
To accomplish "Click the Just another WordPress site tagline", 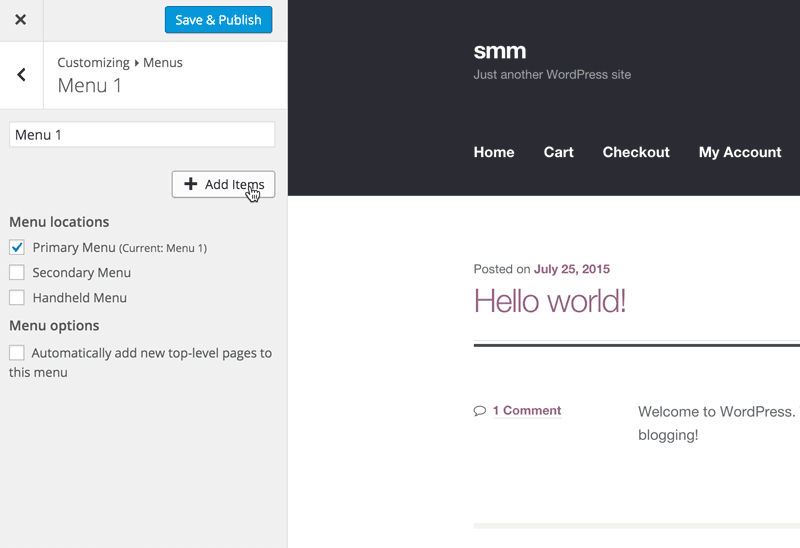I will tap(552, 74).
